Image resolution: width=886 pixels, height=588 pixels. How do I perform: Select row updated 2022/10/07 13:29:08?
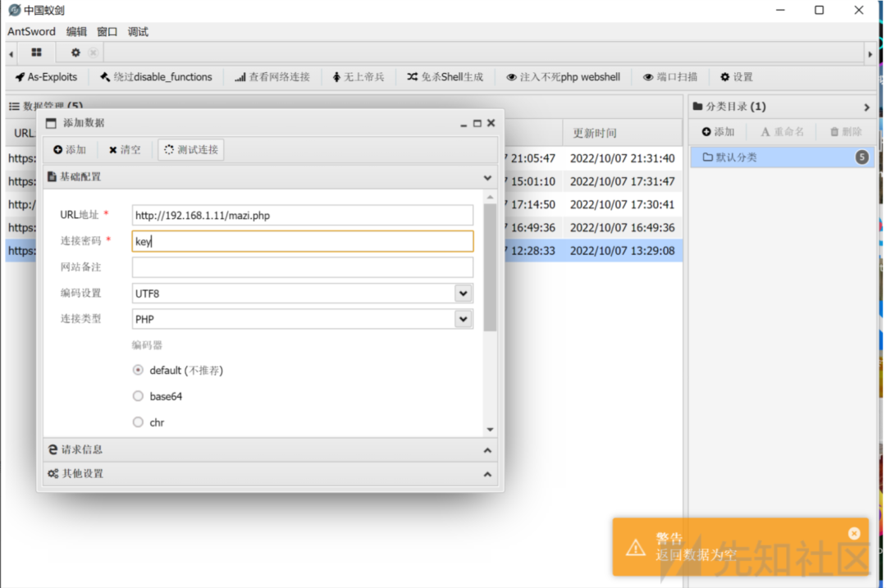[622, 251]
